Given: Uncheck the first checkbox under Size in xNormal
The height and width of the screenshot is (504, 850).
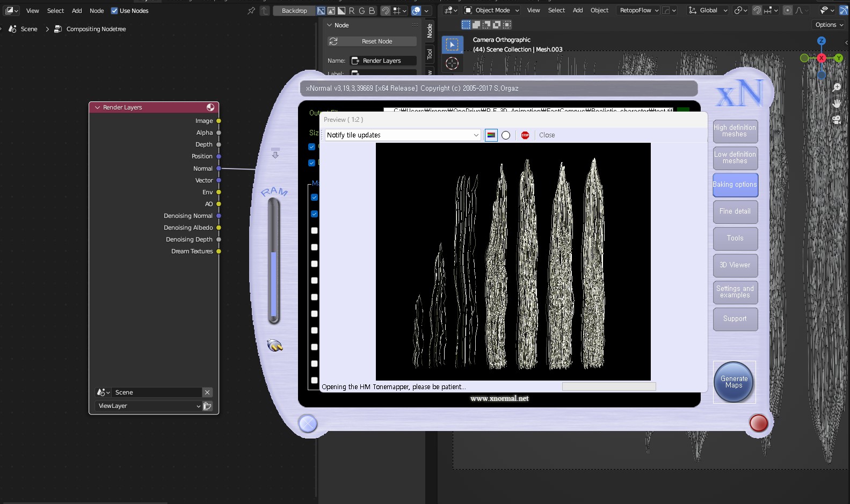Looking at the screenshot, I should 312,147.
